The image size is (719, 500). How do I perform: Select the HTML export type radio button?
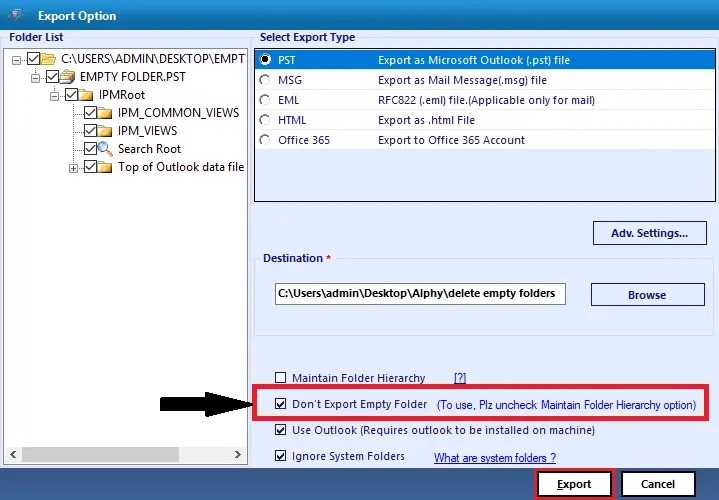point(265,120)
